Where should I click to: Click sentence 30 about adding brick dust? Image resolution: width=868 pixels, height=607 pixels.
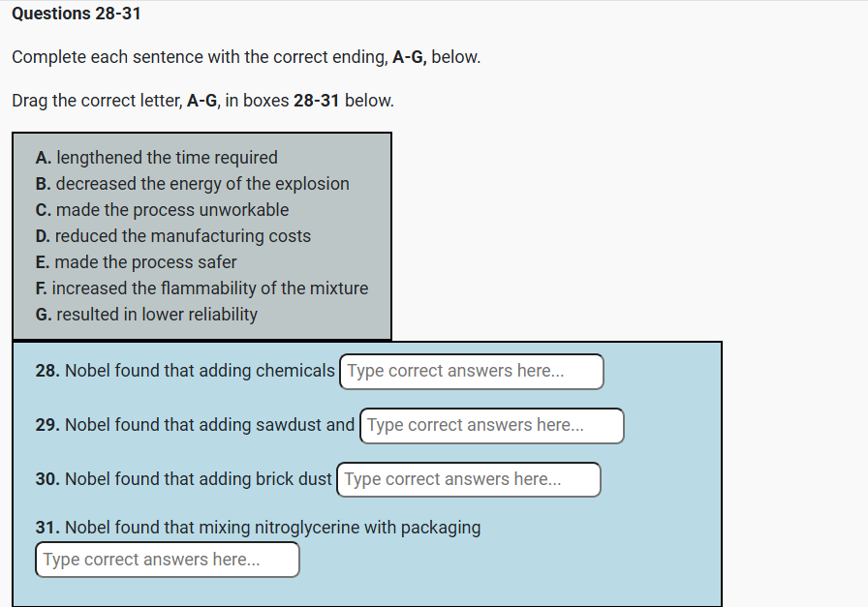tap(184, 479)
